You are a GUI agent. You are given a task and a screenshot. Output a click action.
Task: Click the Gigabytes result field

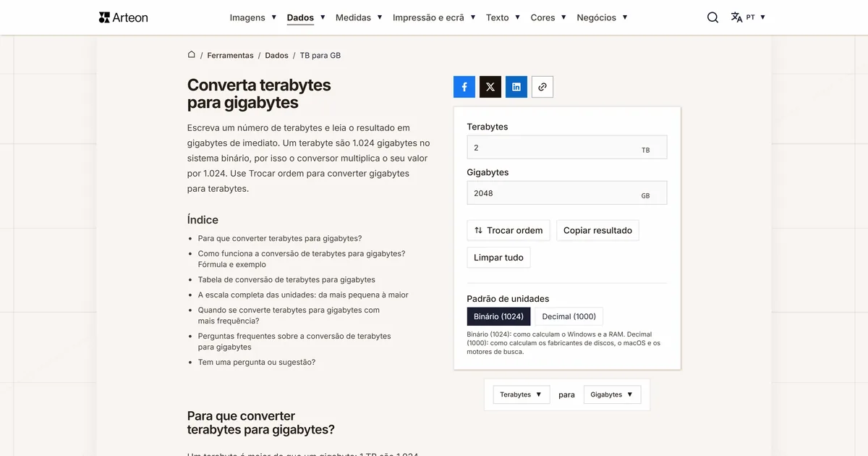click(x=567, y=193)
